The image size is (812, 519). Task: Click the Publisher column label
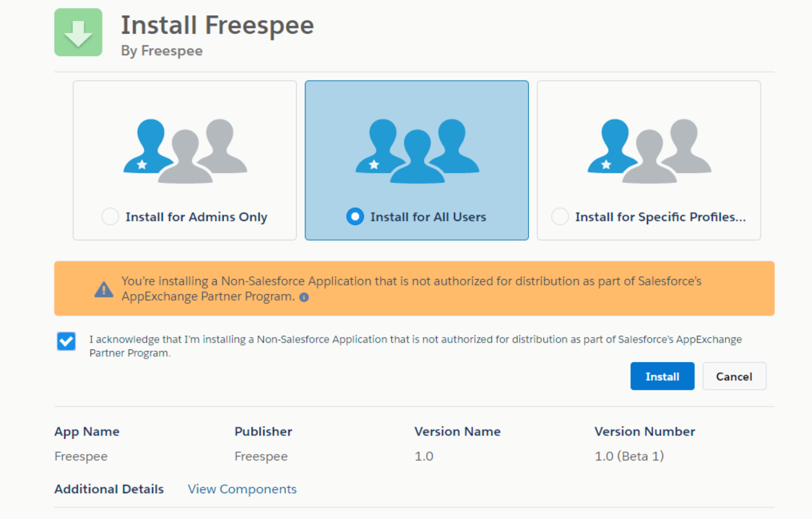click(263, 432)
